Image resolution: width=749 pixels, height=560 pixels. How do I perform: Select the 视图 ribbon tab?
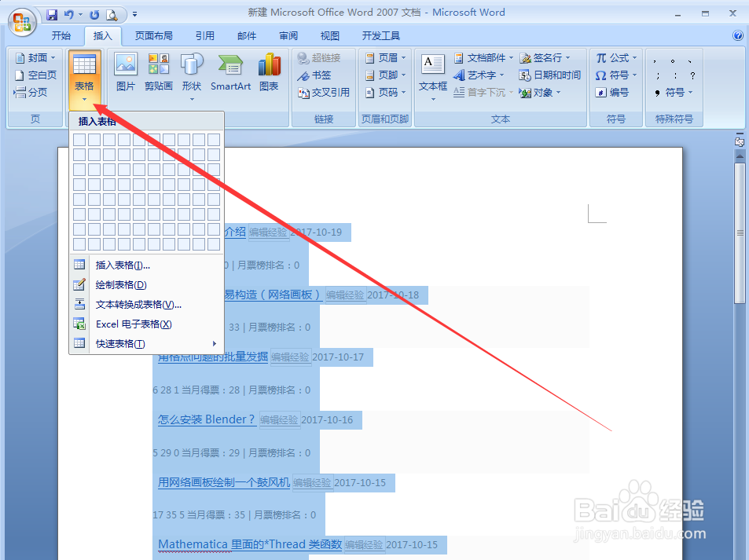(330, 36)
